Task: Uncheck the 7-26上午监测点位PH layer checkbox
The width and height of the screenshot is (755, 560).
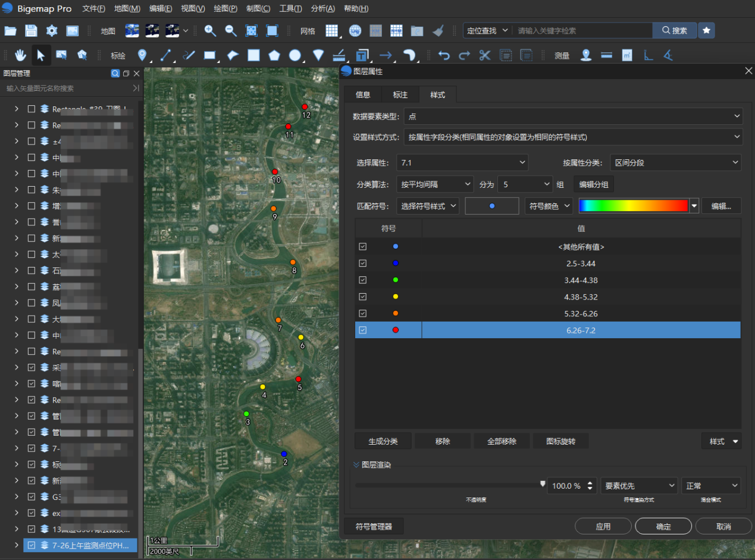Action: click(32, 545)
